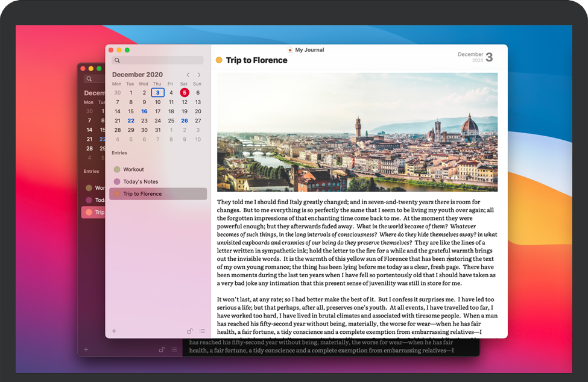Add a new entry with the front window's plus icon
588x382 pixels.
click(x=114, y=331)
